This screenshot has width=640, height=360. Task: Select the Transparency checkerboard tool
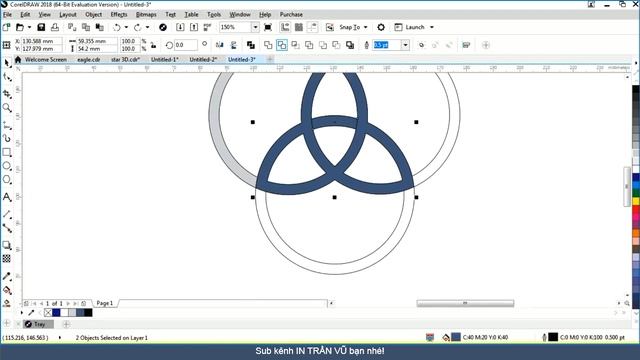(7, 259)
